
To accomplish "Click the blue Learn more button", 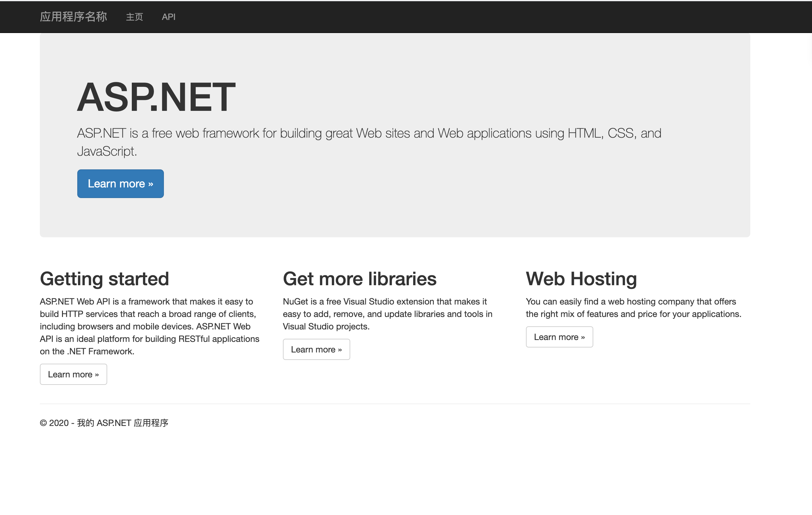I will (x=120, y=184).
